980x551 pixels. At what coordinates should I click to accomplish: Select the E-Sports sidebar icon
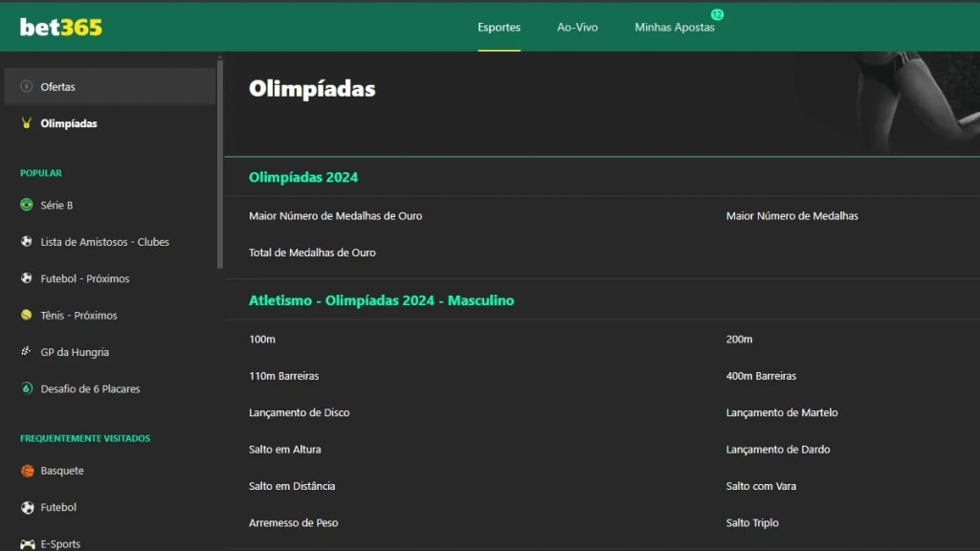coord(26,543)
